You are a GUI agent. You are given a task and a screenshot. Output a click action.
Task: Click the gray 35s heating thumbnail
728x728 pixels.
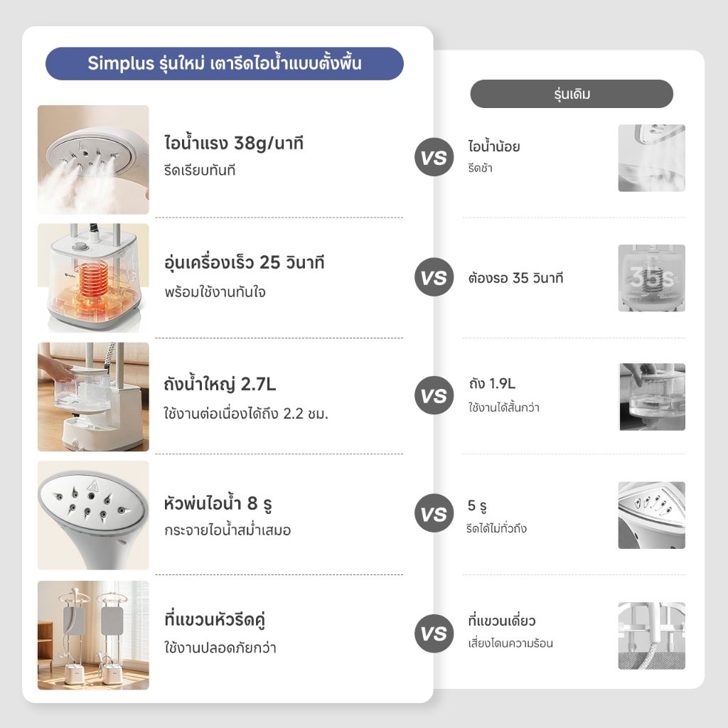click(x=651, y=278)
